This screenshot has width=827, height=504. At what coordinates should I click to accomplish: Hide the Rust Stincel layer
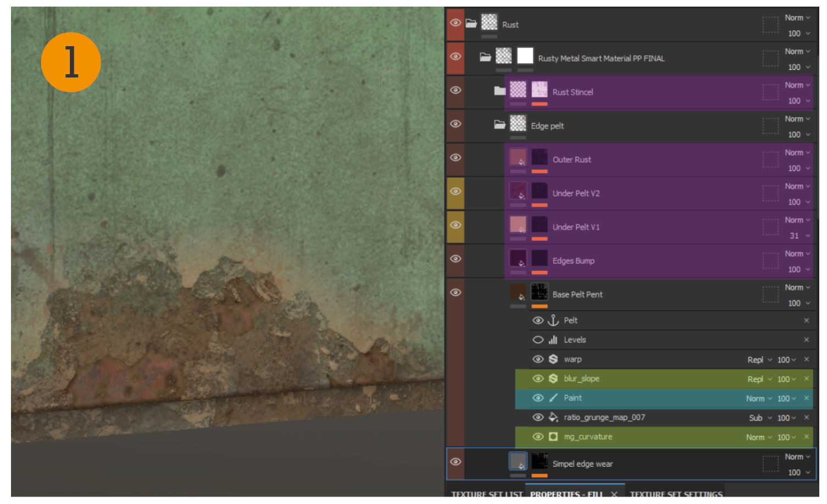coord(455,90)
